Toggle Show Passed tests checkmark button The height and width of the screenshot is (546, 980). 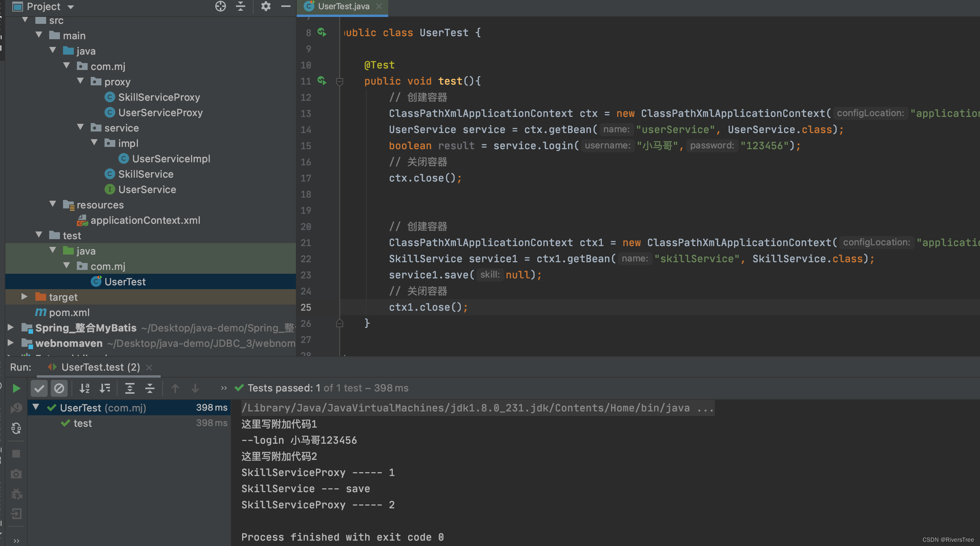tap(39, 388)
